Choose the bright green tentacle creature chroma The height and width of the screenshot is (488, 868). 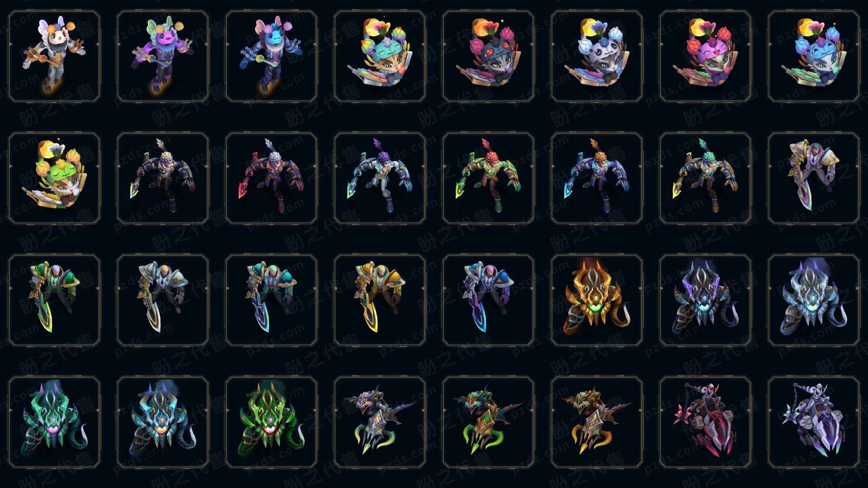tap(271, 422)
